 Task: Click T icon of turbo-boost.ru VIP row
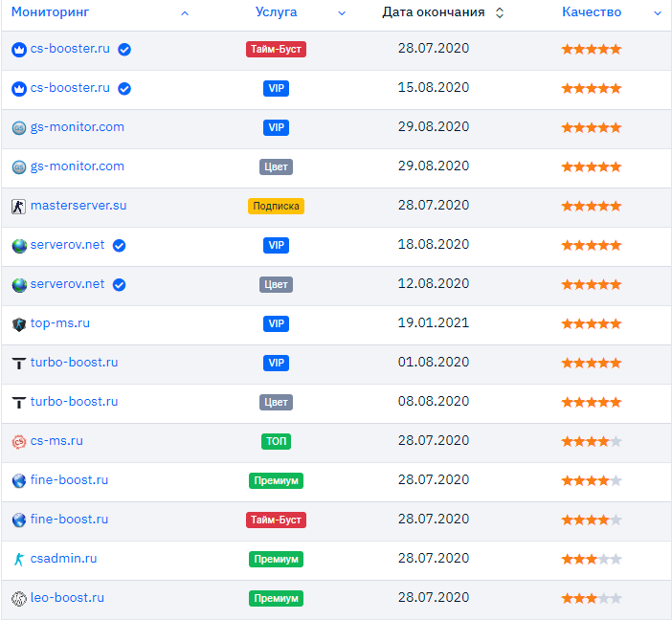coord(19,364)
